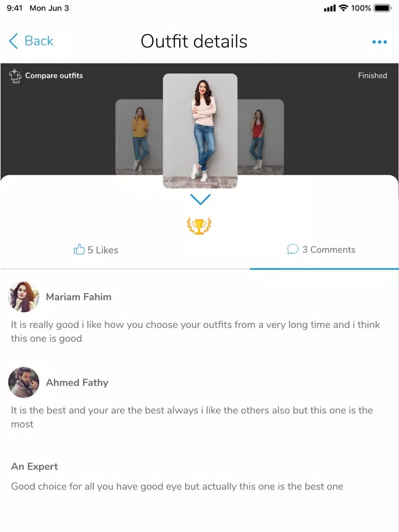Go back using the Back text
Image resolution: width=399 pixels, height=532 pixels.
coord(39,41)
